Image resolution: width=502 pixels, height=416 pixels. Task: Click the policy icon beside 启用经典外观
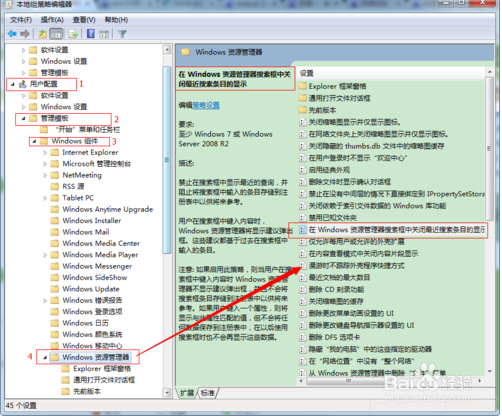[x=303, y=170]
